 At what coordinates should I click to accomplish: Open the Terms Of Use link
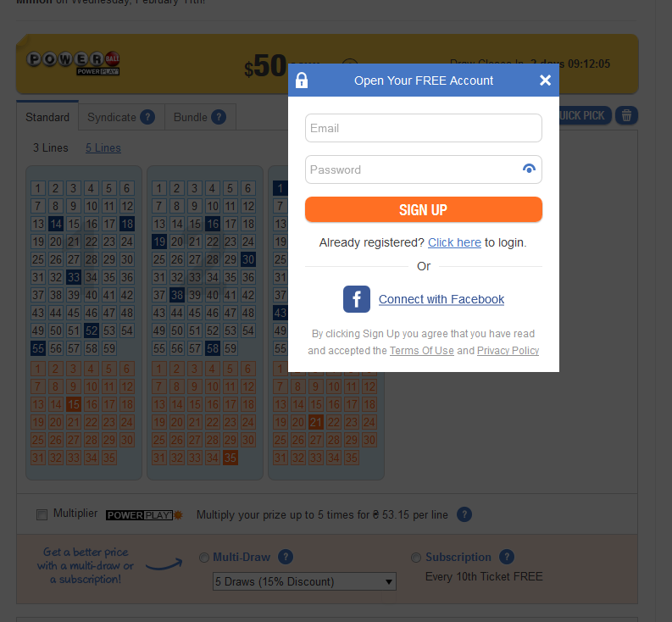point(422,351)
